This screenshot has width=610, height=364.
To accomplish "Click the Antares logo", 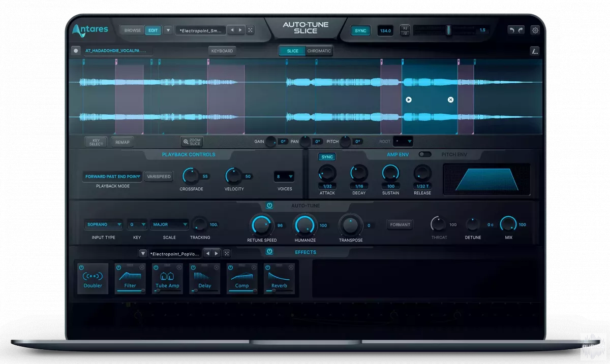I will pyautogui.click(x=90, y=30).
